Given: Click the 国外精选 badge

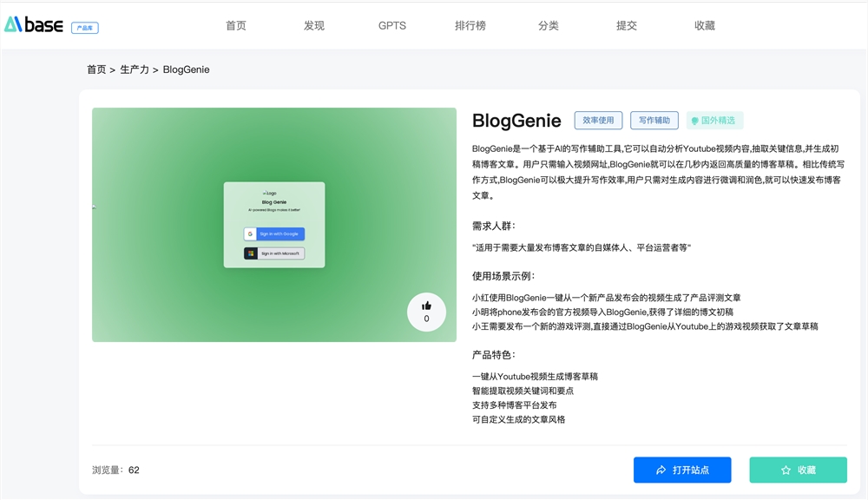Looking at the screenshot, I should (715, 121).
